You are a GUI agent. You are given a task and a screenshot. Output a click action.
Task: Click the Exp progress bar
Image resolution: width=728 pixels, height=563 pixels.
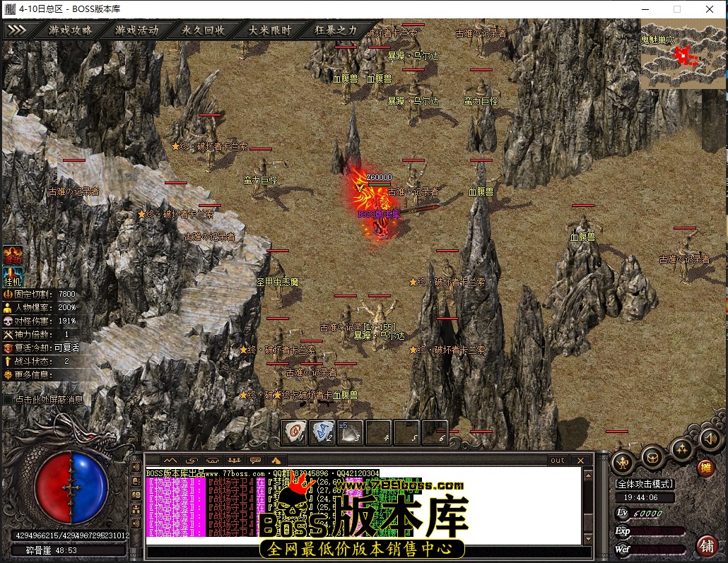(x=658, y=531)
